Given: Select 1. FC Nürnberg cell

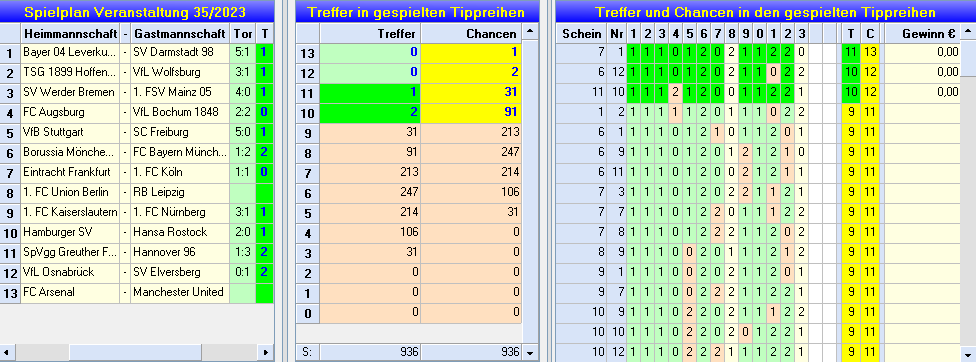Looking at the screenshot, I should tap(180, 212).
